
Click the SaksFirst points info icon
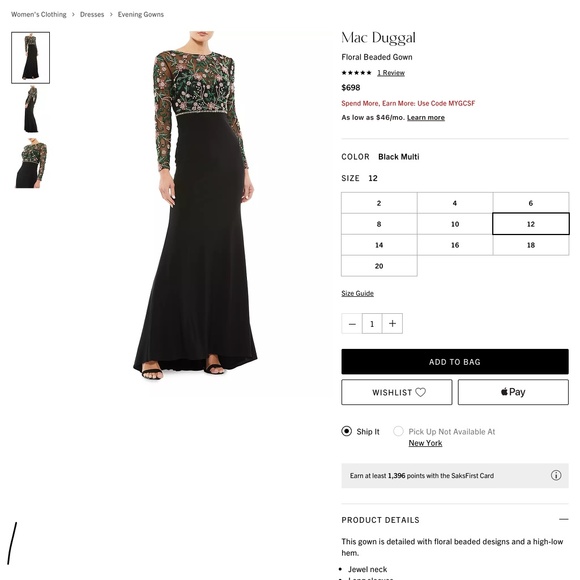point(556,475)
